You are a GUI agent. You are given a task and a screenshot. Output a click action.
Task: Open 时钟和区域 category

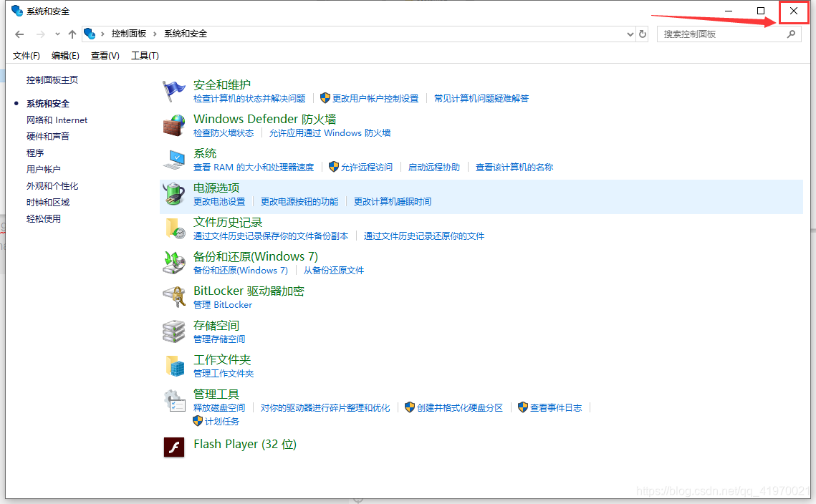(x=48, y=203)
